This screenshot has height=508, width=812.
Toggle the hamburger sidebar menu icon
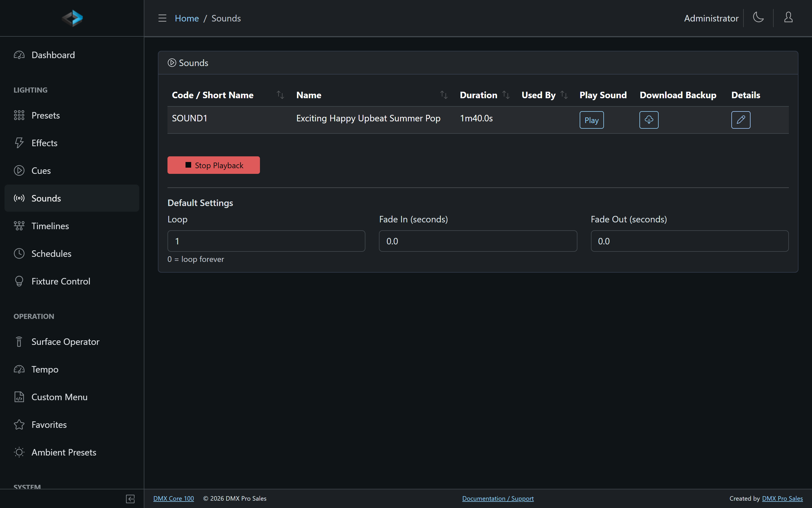pos(162,18)
